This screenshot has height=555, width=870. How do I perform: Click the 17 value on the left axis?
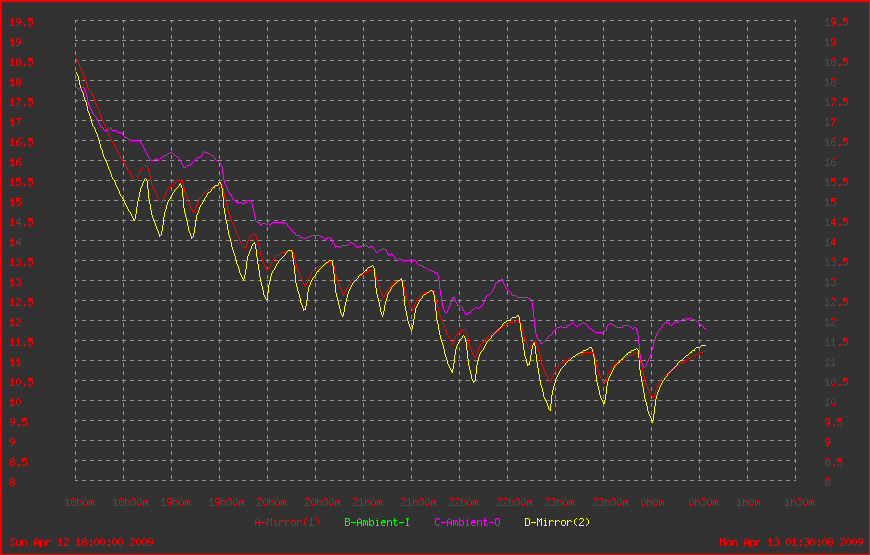point(15,122)
